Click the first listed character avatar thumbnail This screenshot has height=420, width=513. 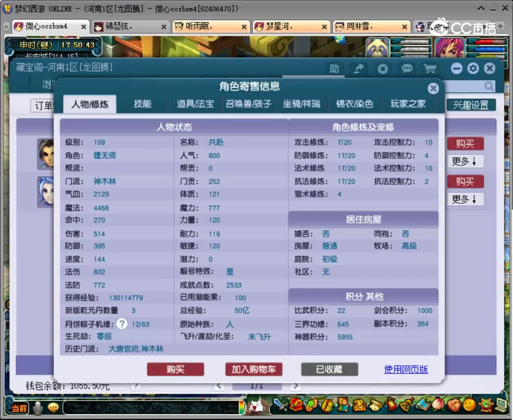tap(45, 154)
